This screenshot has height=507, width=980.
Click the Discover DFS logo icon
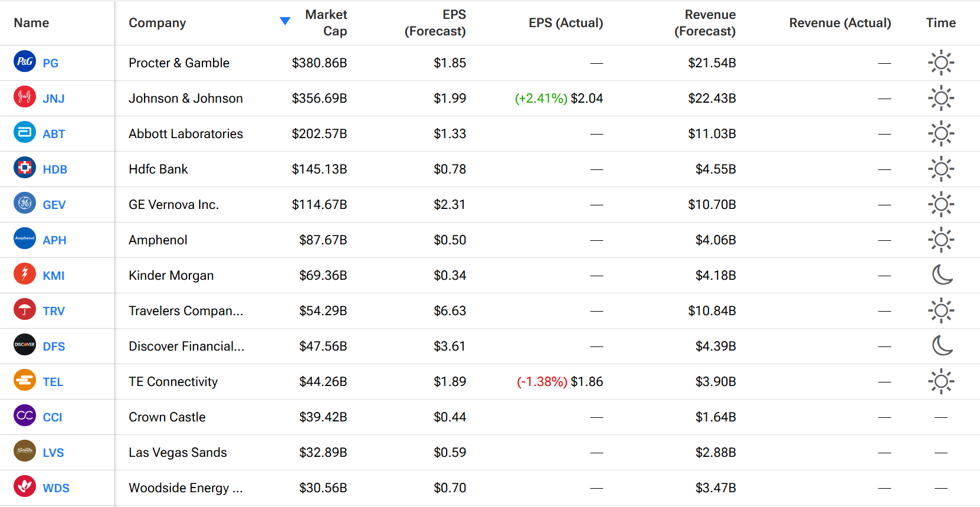[x=25, y=345]
